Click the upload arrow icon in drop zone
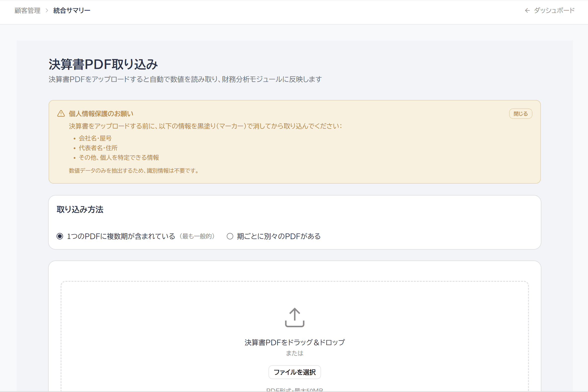The width and height of the screenshot is (588, 392). coord(294,317)
